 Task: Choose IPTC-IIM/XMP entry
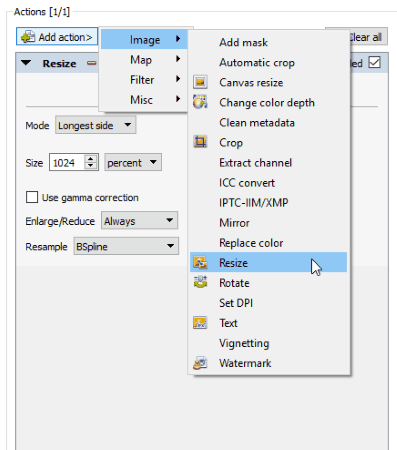click(268, 203)
